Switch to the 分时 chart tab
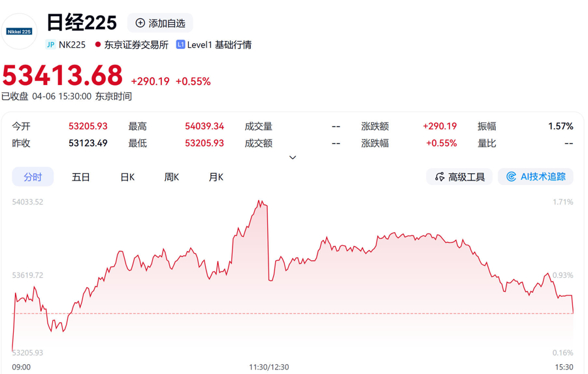The image size is (588, 374). [33, 177]
